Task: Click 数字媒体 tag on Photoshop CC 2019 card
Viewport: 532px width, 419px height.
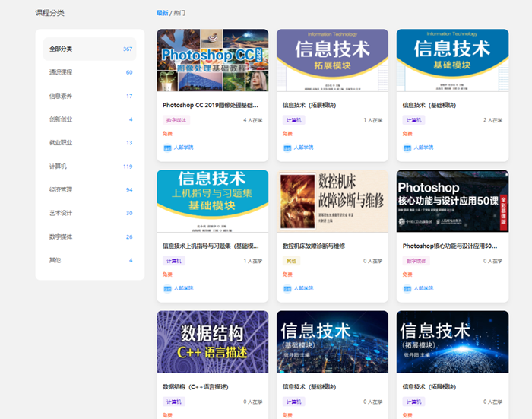Action: coord(176,120)
